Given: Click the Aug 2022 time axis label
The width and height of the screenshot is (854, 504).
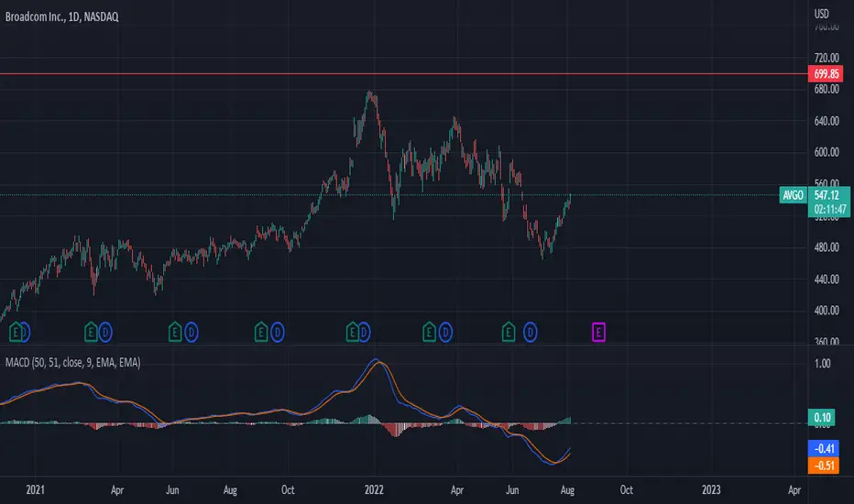Looking at the screenshot, I should 567,490.
